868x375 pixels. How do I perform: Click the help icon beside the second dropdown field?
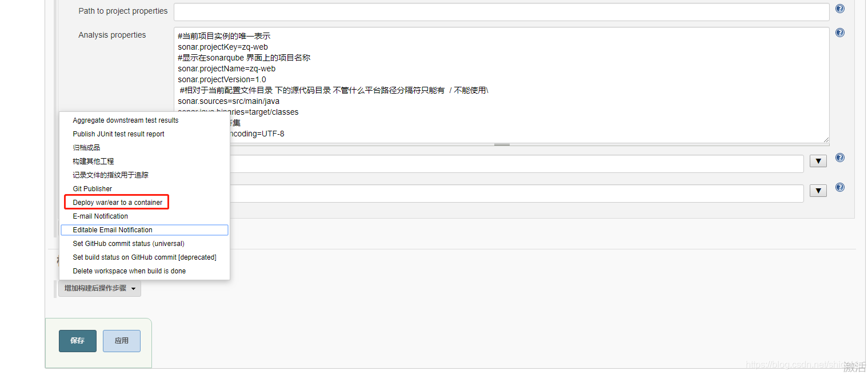[839, 187]
